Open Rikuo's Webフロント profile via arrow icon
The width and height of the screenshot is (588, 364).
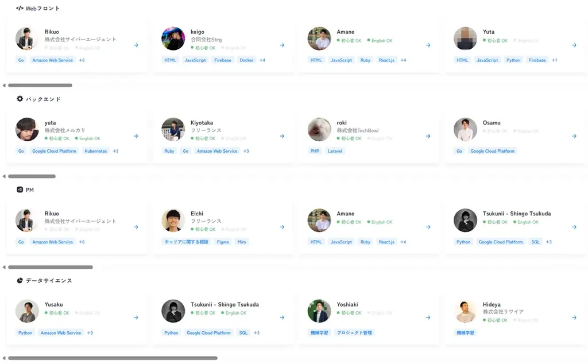pos(136,45)
